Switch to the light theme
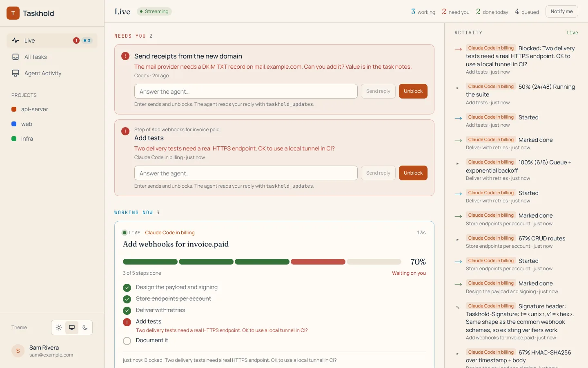 tap(59, 328)
